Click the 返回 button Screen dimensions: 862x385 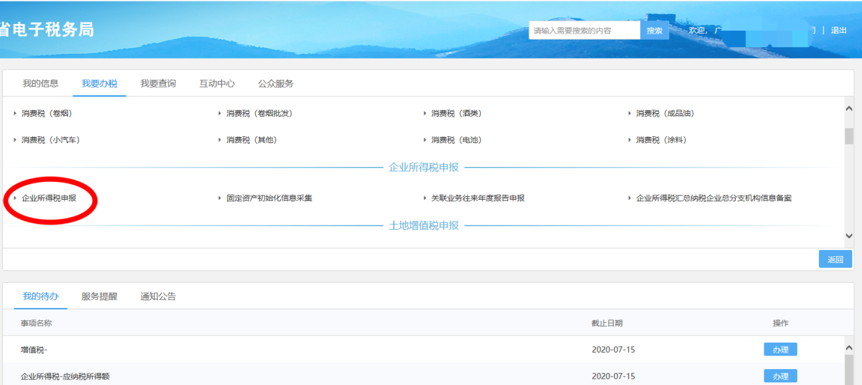[835, 259]
